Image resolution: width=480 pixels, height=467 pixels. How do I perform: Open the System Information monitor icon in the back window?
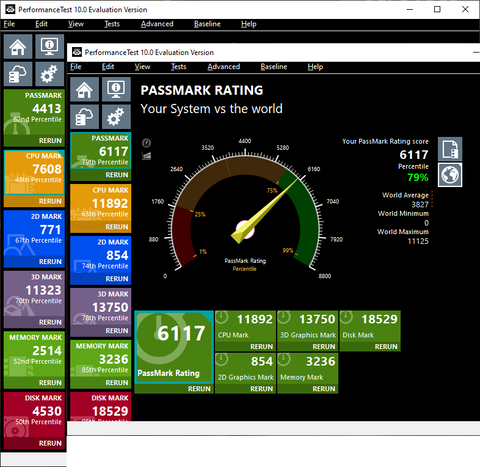[49, 46]
